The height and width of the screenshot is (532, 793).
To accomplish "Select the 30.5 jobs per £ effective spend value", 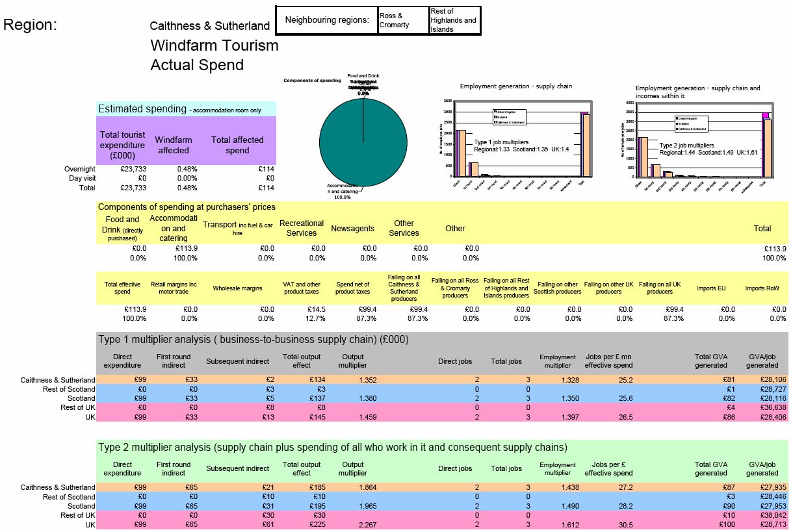I will [625, 525].
